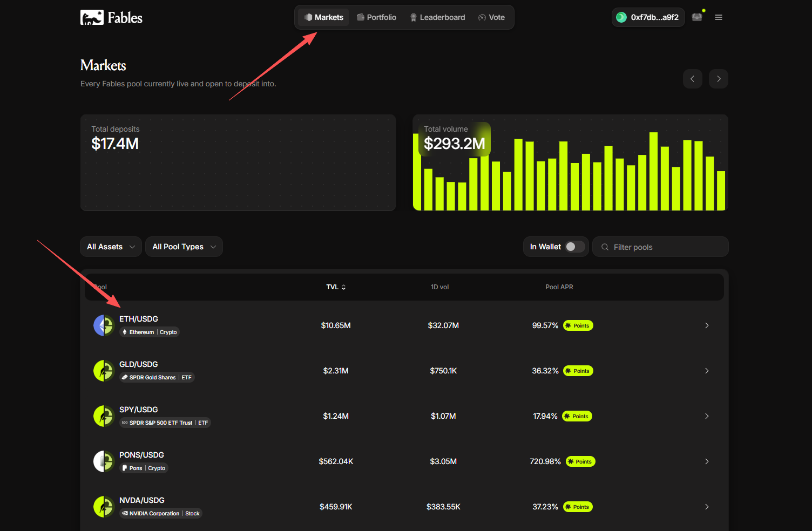
Task: Click the Points badge in the SPY/USDG row
Action: tap(577, 416)
